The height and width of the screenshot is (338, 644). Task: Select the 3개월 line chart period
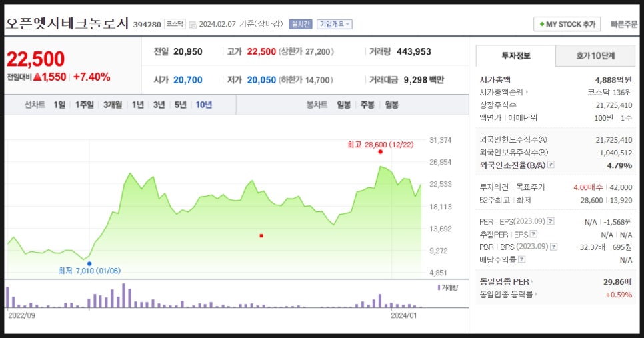click(x=113, y=105)
